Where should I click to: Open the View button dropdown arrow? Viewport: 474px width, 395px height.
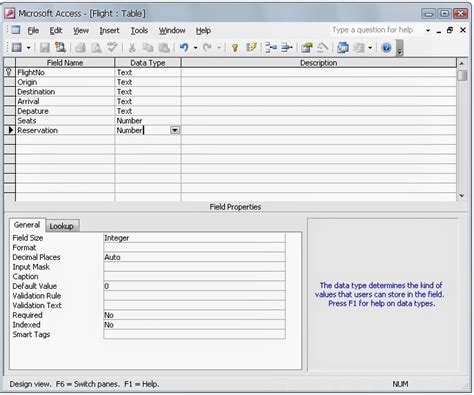click(29, 48)
